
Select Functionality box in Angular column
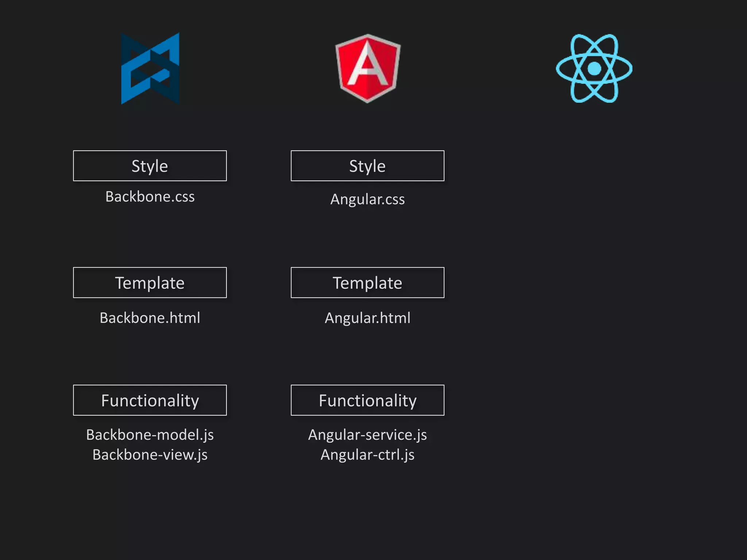[367, 400]
